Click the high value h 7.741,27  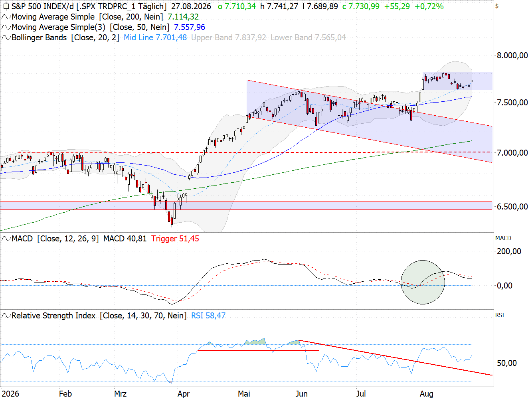[279, 6]
